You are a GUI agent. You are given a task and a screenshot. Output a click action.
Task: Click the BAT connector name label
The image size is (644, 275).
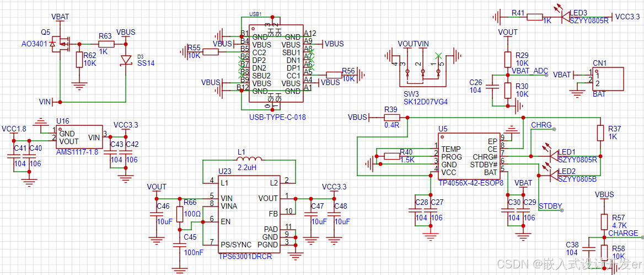click(599, 94)
